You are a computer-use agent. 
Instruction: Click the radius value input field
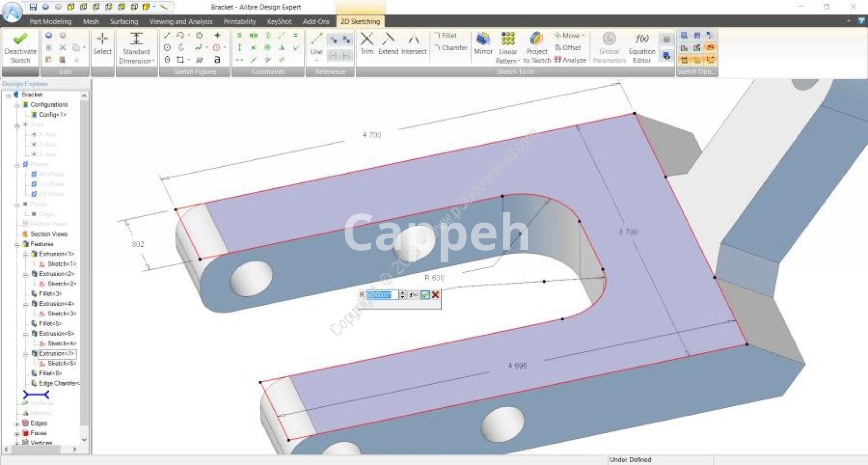pos(382,295)
